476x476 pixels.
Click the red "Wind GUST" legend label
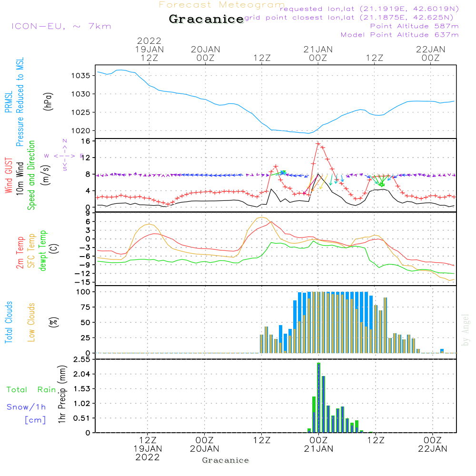[9, 176]
